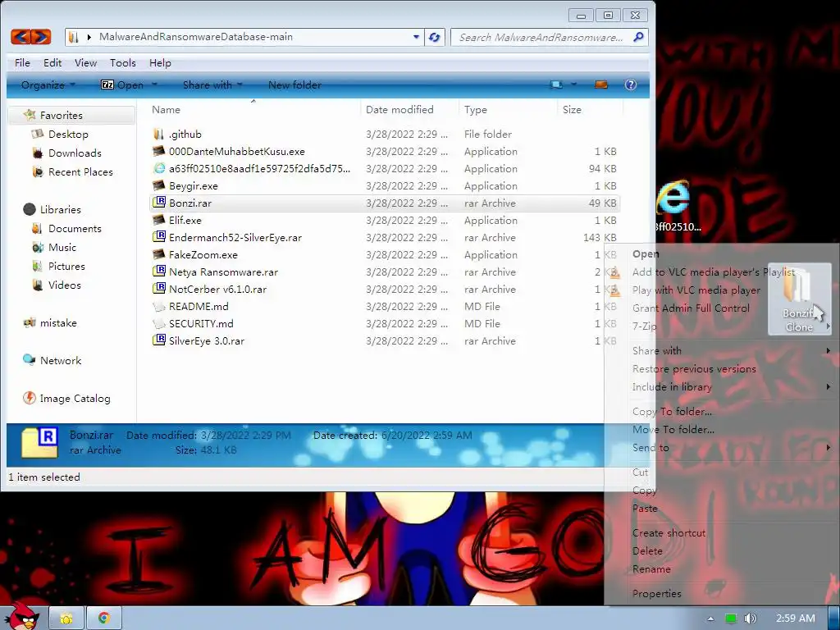
Task: Choose Properties from context menu
Action: click(657, 593)
